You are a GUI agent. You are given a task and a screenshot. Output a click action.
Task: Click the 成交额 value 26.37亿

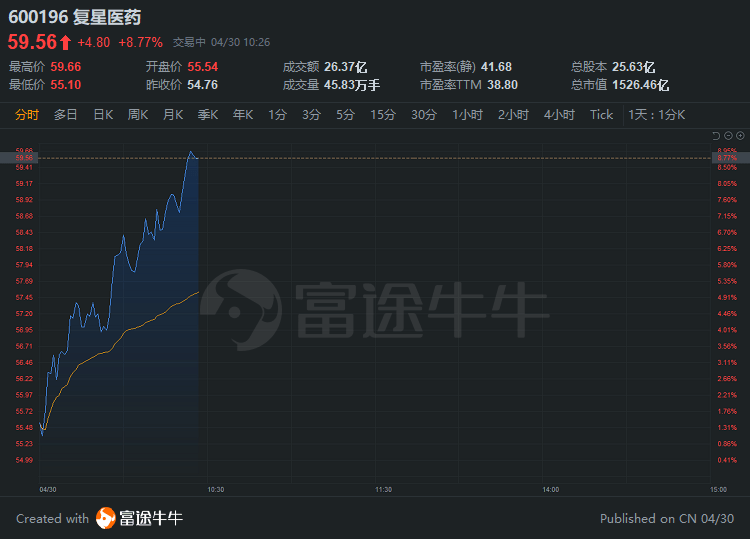[x=345, y=67]
